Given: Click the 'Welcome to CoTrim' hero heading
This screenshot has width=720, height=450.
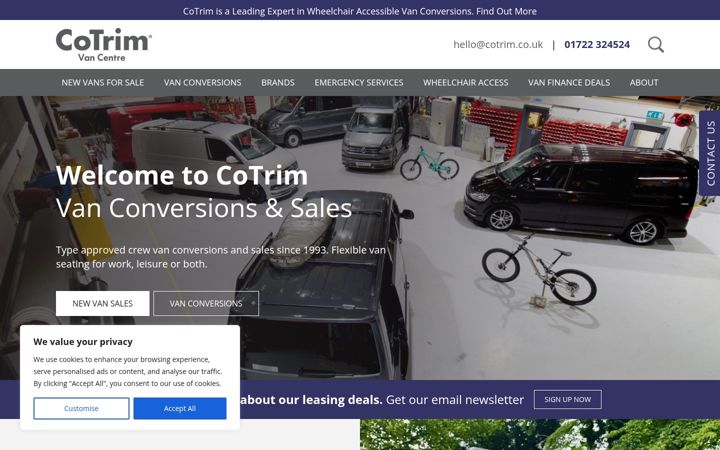Looking at the screenshot, I should (x=182, y=175).
